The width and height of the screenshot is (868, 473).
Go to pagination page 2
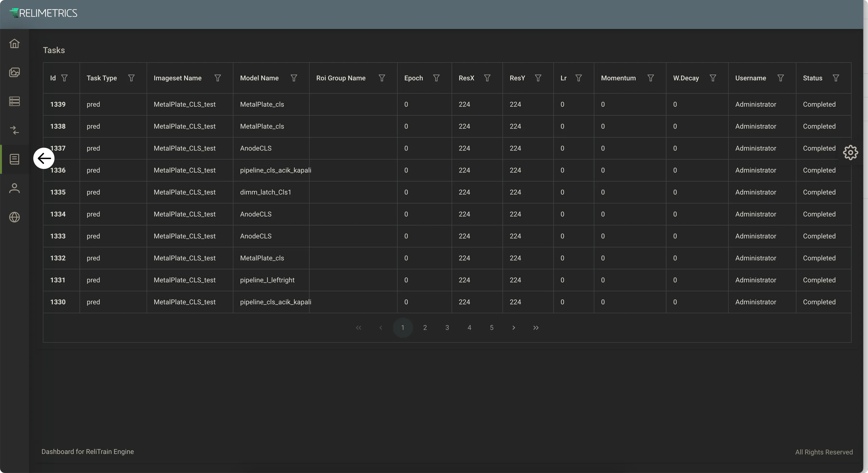pos(425,327)
